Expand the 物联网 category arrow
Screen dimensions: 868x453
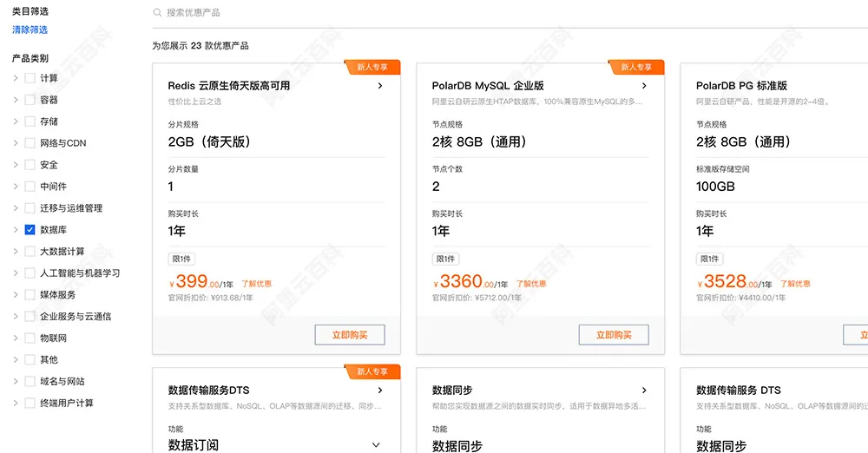(16, 338)
